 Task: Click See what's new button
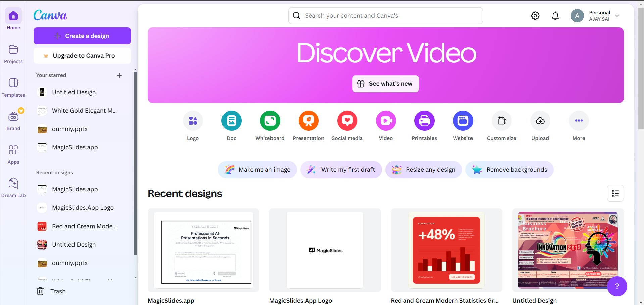coord(386,84)
